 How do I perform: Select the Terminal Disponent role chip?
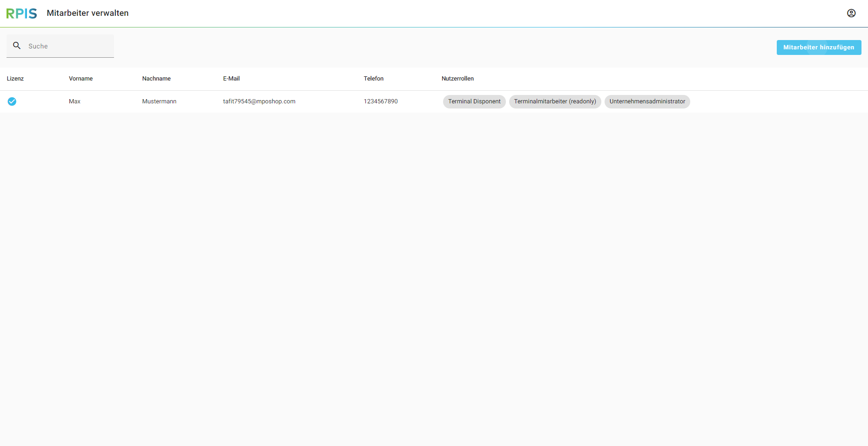click(474, 101)
